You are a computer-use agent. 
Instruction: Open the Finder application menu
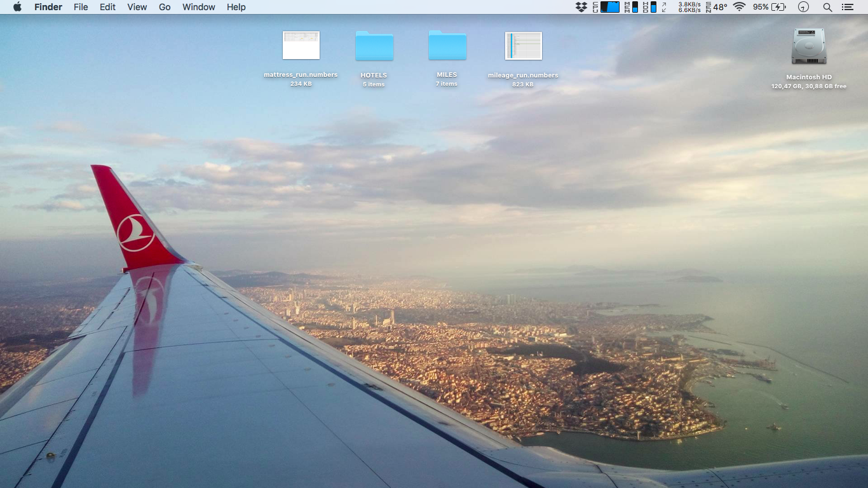point(48,7)
